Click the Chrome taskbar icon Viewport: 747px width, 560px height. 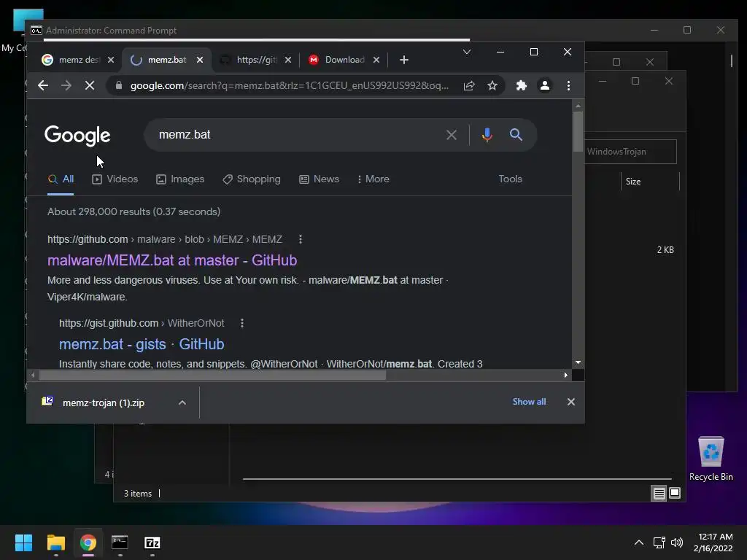tap(88, 542)
